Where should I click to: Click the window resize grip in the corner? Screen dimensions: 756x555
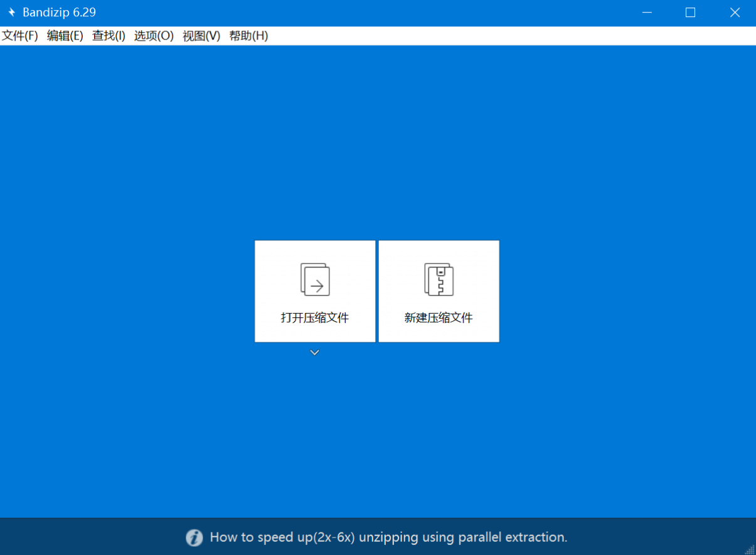point(750,549)
